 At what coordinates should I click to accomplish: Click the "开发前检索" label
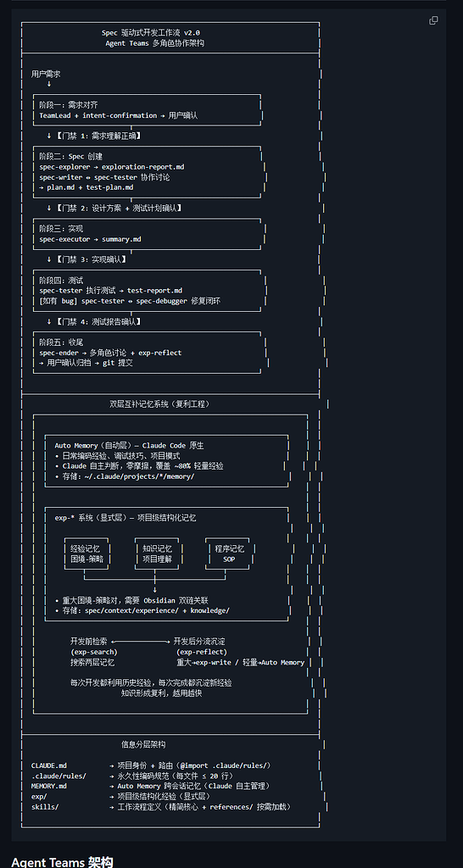pyautogui.click(x=88, y=642)
